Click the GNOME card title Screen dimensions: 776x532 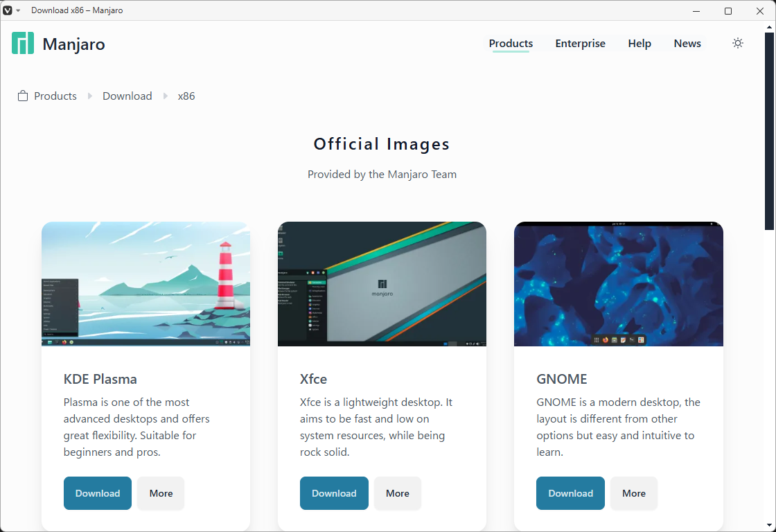click(562, 379)
